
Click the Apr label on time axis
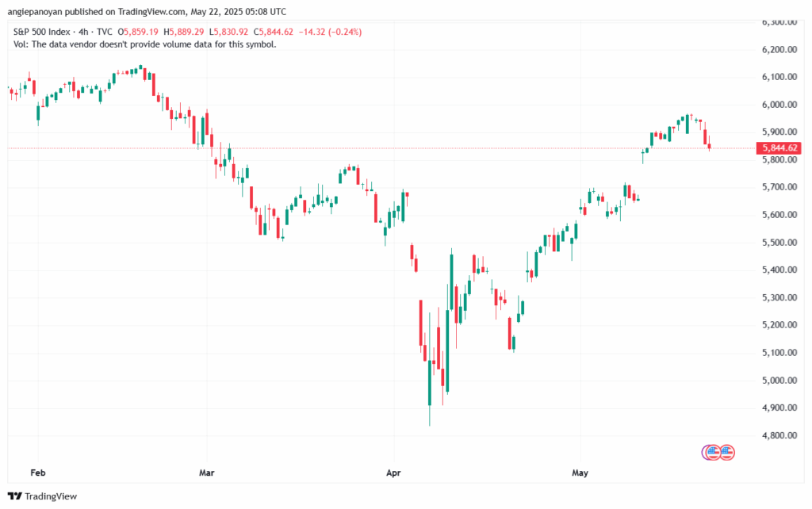(x=393, y=473)
